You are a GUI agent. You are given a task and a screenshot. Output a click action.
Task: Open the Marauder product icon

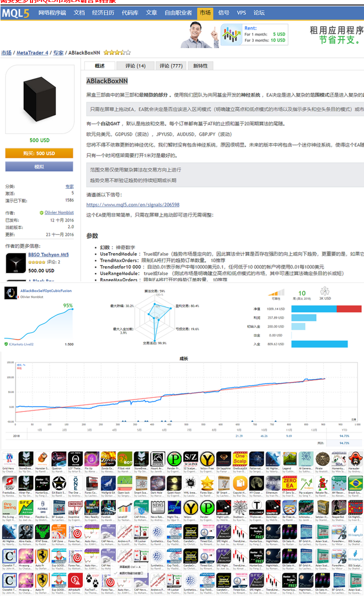click(356, 459)
